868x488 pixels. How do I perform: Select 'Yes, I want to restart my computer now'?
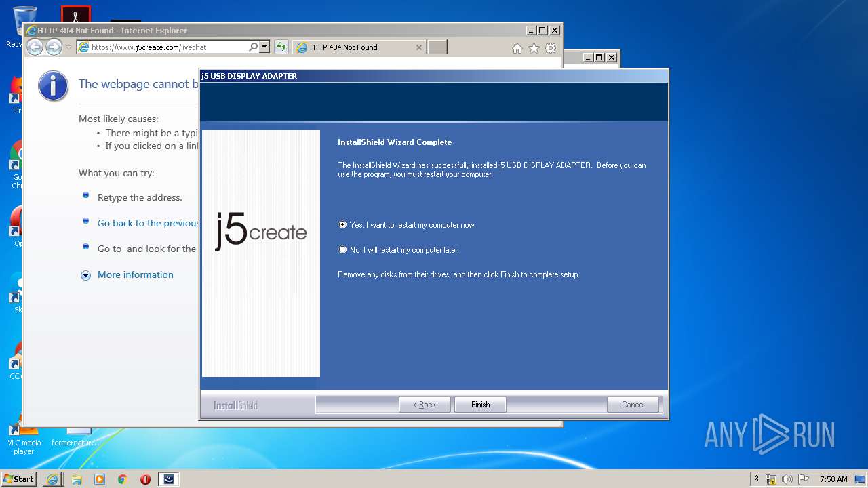tap(342, 225)
